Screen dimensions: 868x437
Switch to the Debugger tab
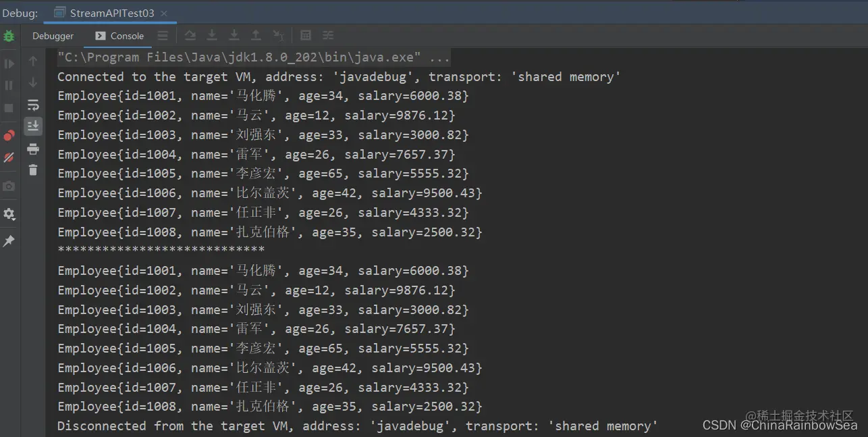click(x=53, y=36)
